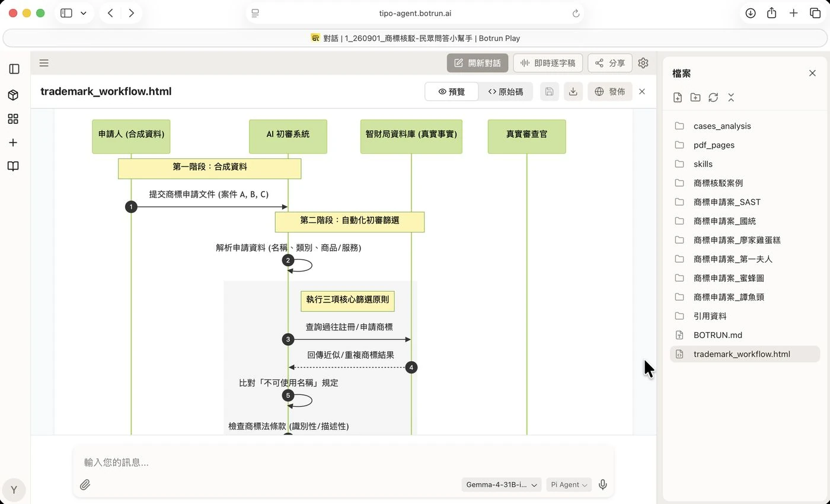Click the new folder icon in 檔案 panel
Image resolution: width=830 pixels, height=504 pixels.
695,97
